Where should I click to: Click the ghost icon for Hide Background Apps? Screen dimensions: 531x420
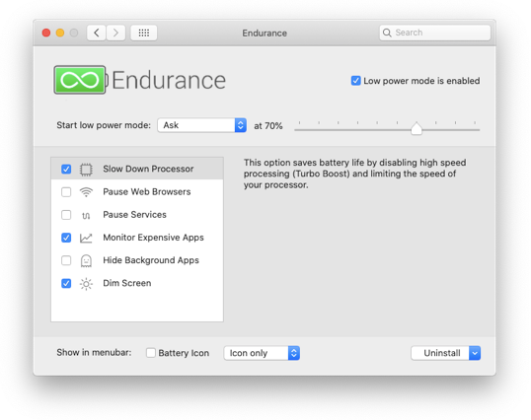tap(86, 260)
